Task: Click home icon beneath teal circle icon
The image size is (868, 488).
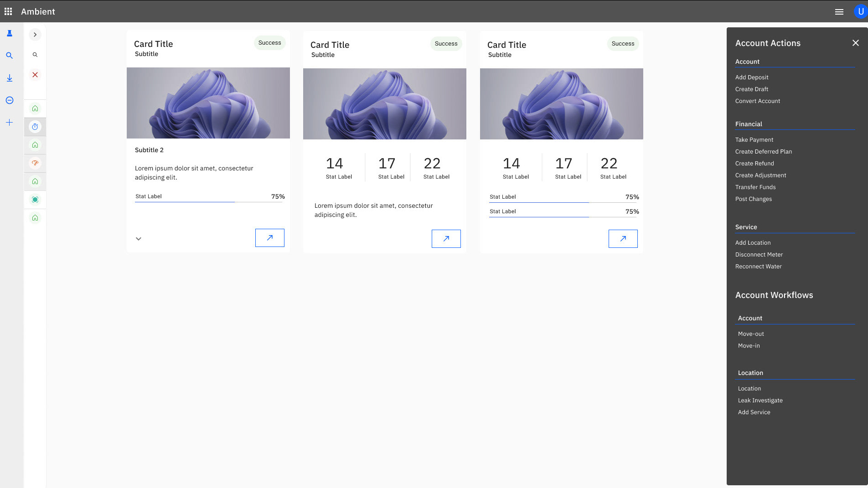Action: (35, 218)
